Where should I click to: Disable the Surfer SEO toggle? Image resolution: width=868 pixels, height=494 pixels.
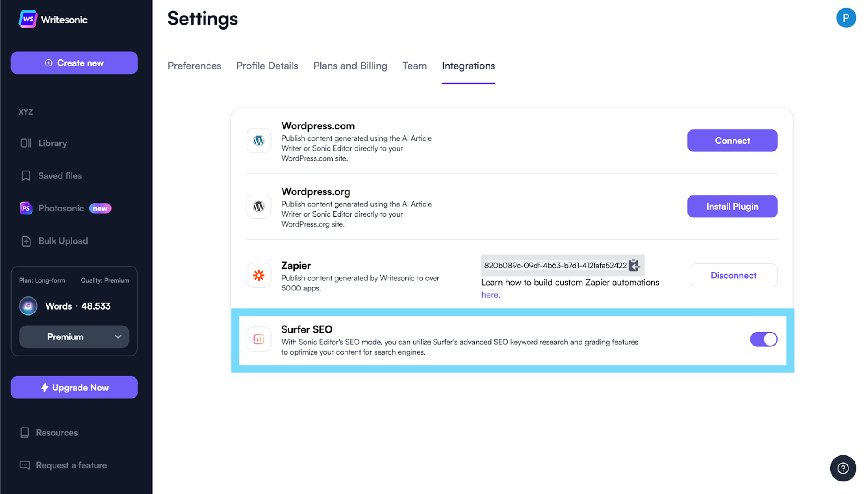(763, 339)
